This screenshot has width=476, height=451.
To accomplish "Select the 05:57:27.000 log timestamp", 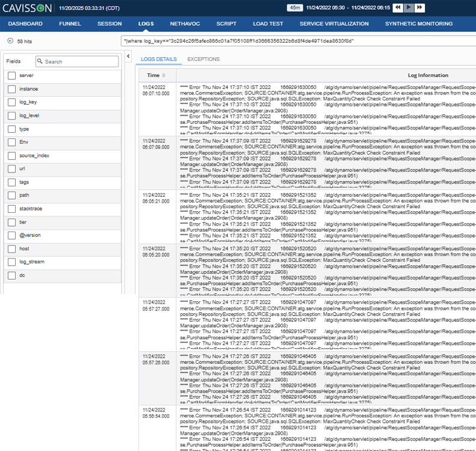I will click(156, 305).
